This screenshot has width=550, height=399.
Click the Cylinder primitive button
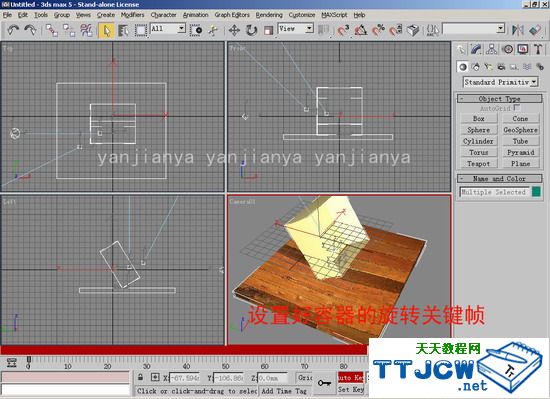478,141
